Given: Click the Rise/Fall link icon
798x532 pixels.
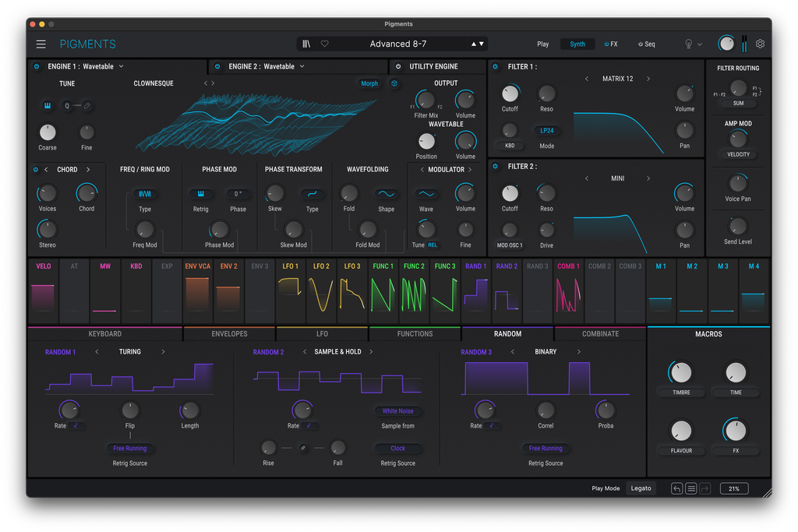Looking at the screenshot, I should [x=303, y=448].
